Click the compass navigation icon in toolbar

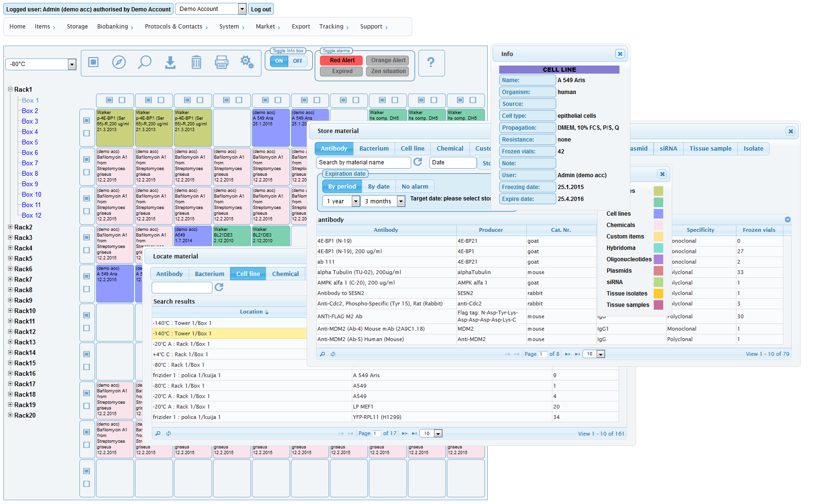(119, 62)
